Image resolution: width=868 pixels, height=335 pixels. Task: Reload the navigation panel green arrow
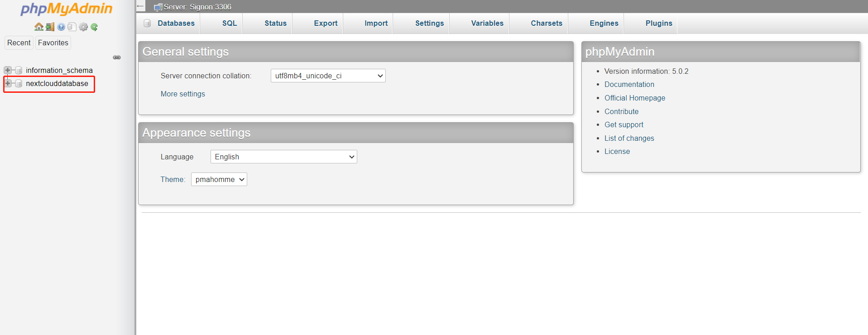94,27
